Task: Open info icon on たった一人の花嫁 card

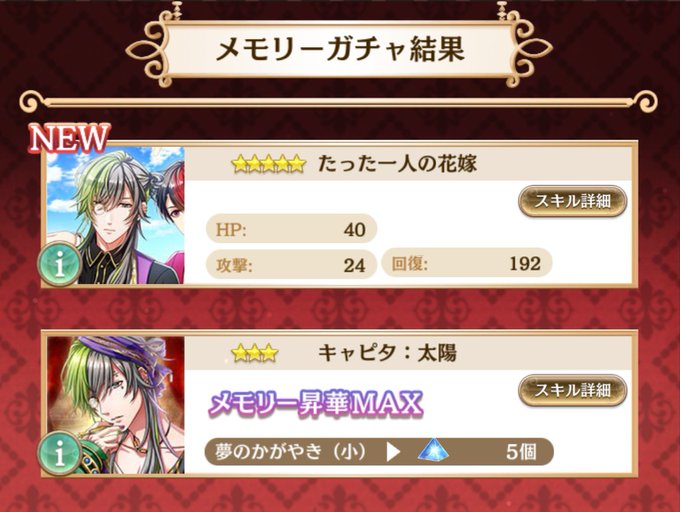Action: (x=59, y=264)
